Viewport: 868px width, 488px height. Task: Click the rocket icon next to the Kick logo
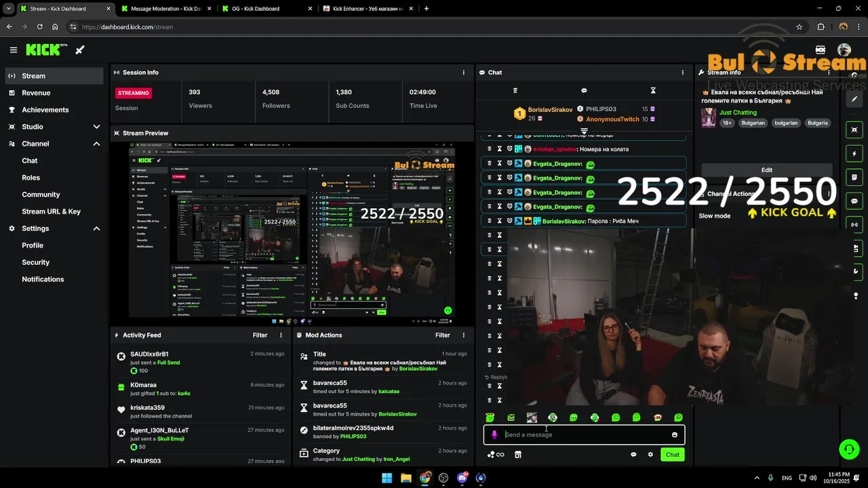pos(79,49)
